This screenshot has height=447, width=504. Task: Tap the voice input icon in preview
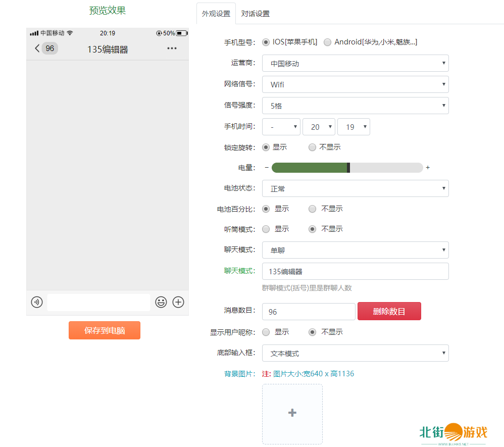point(37,302)
